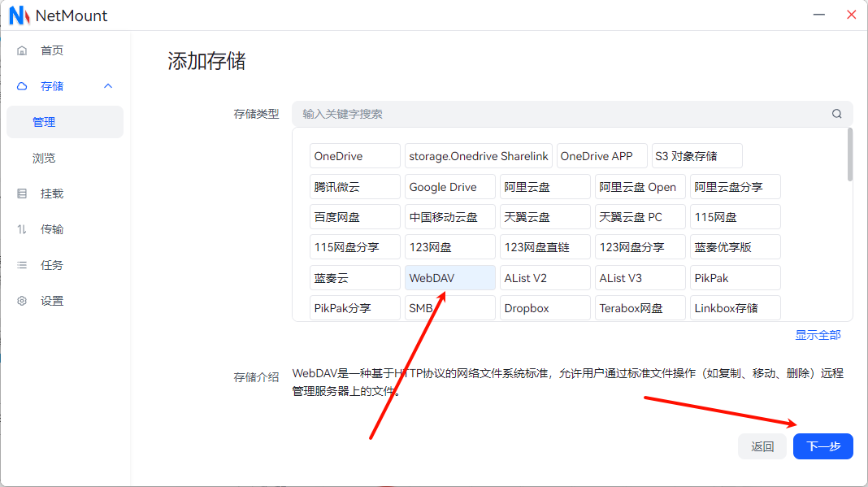This screenshot has height=487, width=868.
Task: Choose 蓝奏云 storage option
Action: 355,277
